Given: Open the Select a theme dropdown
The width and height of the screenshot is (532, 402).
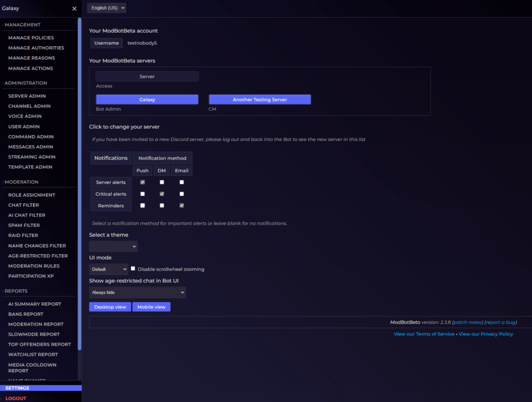Looking at the screenshot, I should 113,246.
